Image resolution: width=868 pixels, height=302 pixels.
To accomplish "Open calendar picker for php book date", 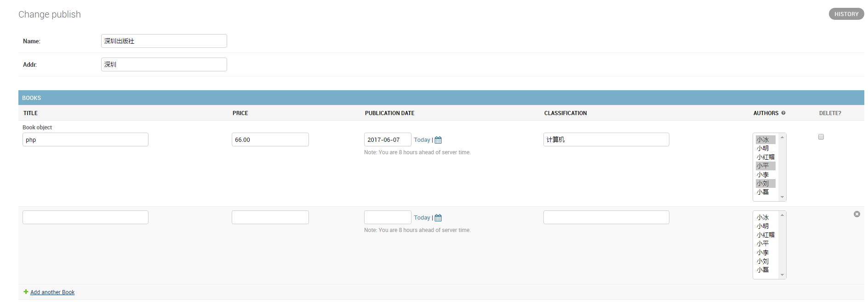I will click(x=438, y=140).
